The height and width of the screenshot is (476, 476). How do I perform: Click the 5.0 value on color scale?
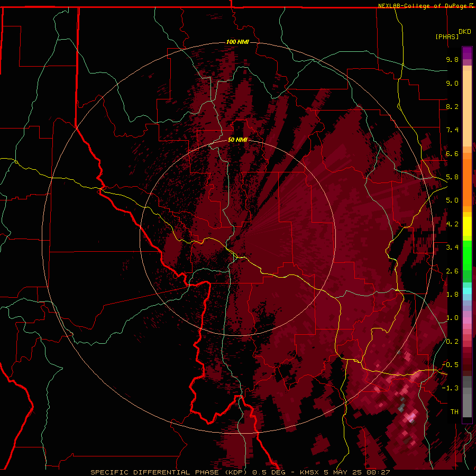(452, 200)
